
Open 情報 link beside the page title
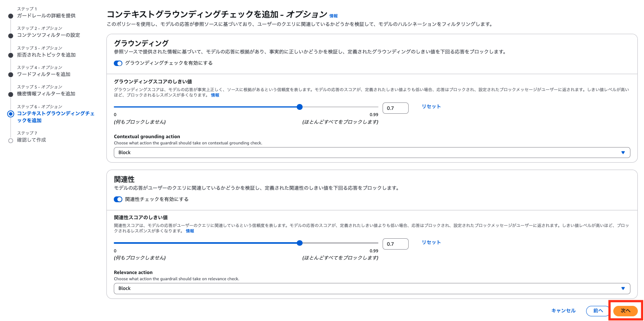pyautogui.click(x=333, y=16)
